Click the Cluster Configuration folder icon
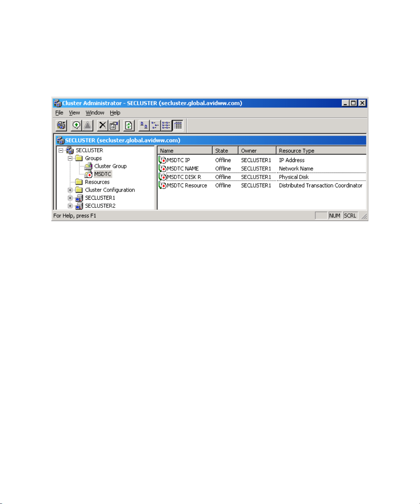 pyautogui.click(x=79, y=190)
